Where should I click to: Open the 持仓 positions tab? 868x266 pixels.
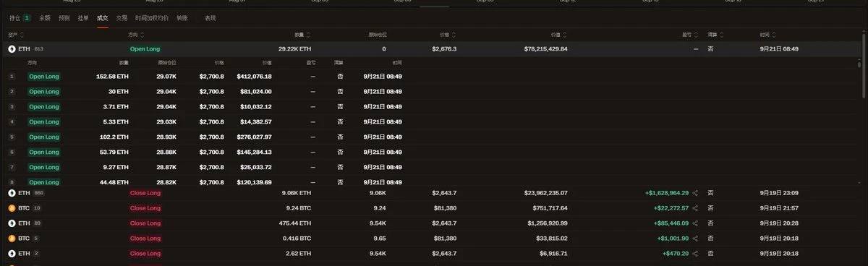click(20, 17)
